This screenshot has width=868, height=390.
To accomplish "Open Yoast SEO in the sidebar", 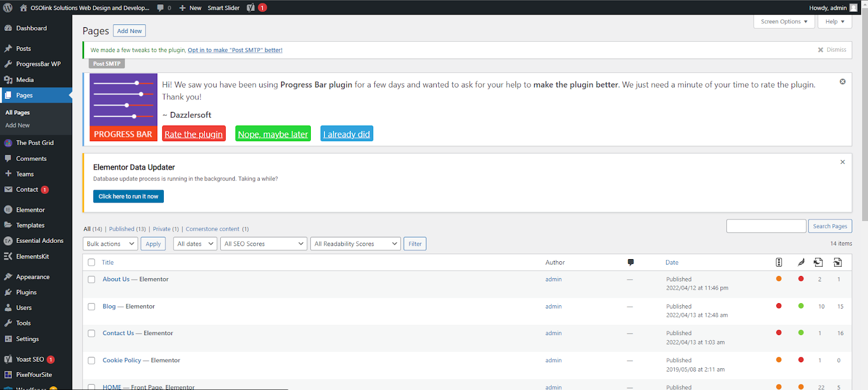I will pos(30,360).
